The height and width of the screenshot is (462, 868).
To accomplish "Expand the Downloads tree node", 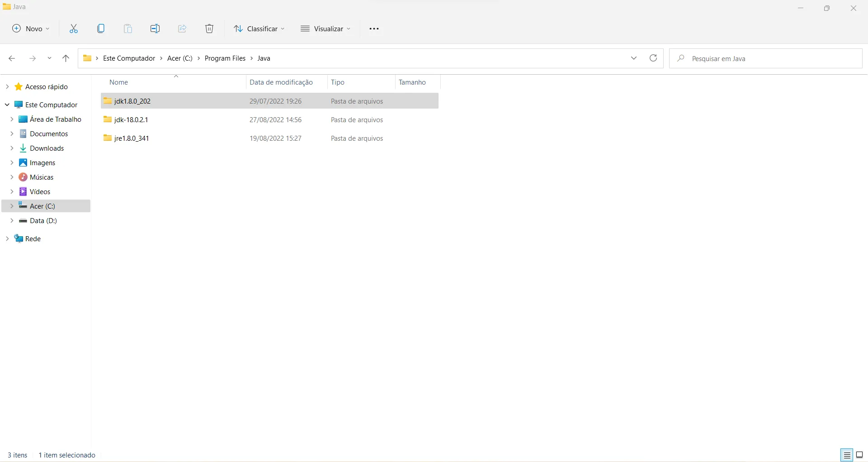I will click(x=12, y=148).
